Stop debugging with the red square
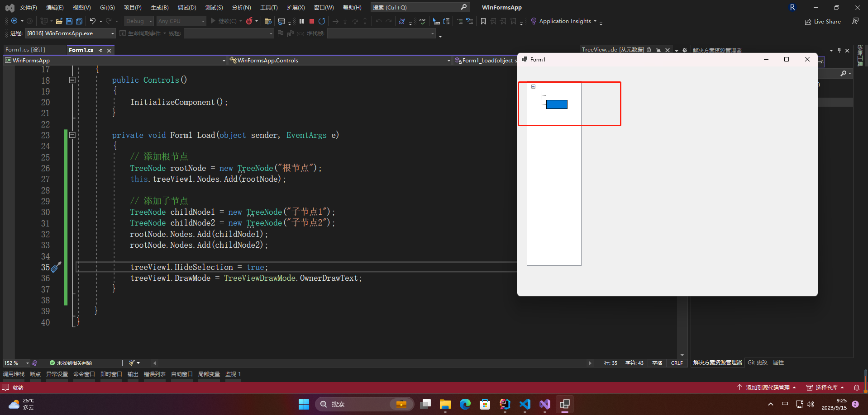 (312, 21)
